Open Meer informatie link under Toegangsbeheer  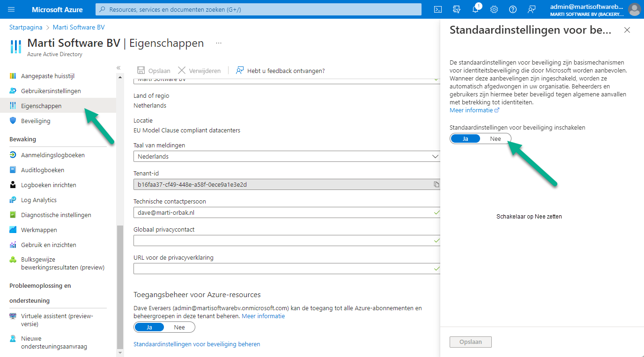(263, 316)
